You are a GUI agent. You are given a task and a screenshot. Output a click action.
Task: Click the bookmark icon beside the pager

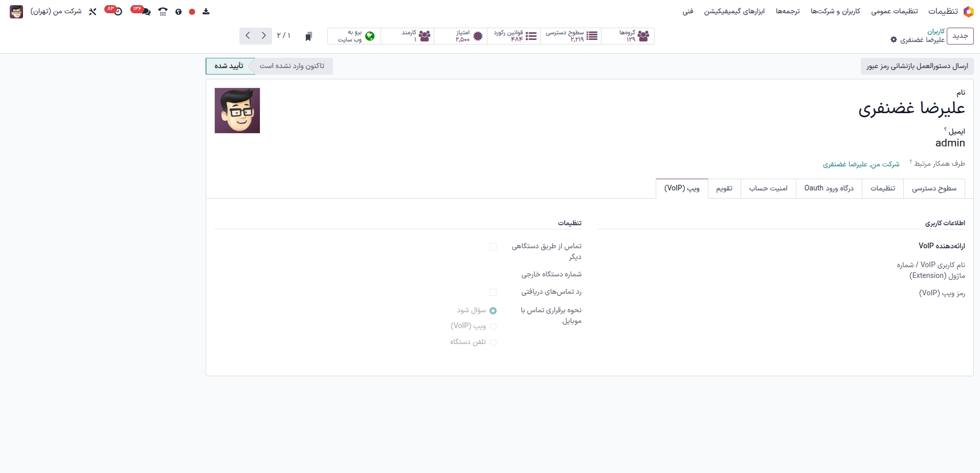[308, 36]
